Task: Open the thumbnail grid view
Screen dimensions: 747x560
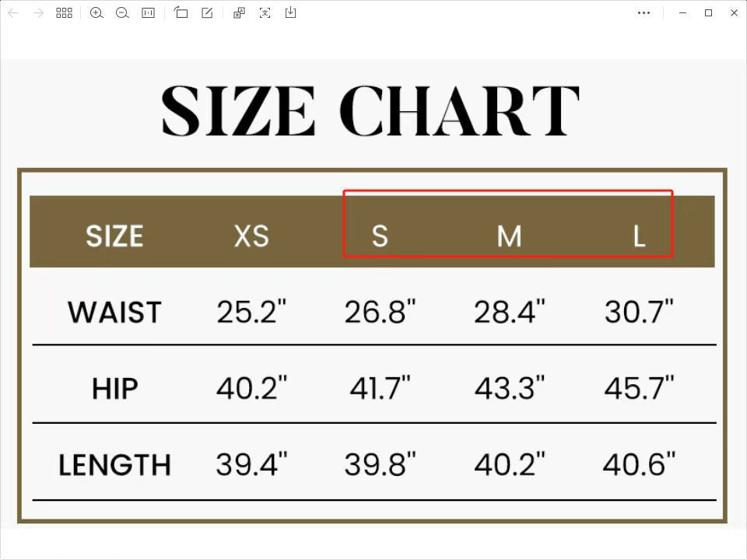Action: [64, 13]
